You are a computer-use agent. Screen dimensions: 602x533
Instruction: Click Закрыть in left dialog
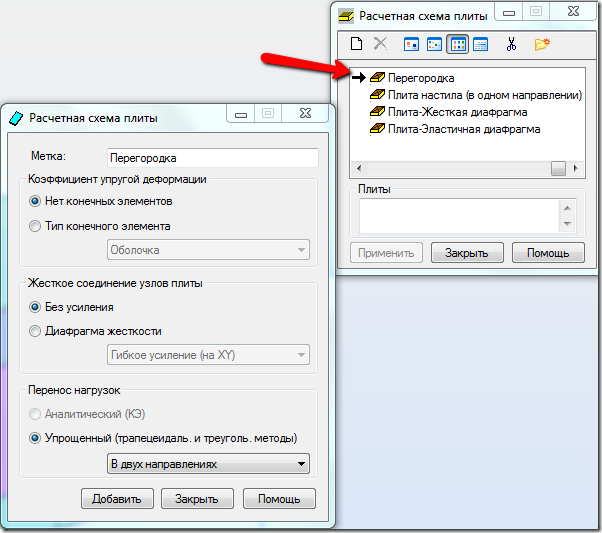click(x=197, y=499)
